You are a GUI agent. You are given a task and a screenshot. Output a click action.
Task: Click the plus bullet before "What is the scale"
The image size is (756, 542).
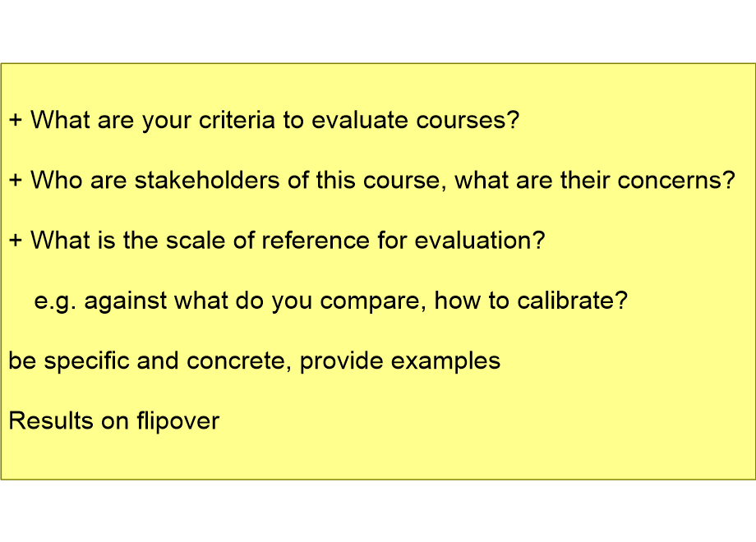tap(16, 241)
